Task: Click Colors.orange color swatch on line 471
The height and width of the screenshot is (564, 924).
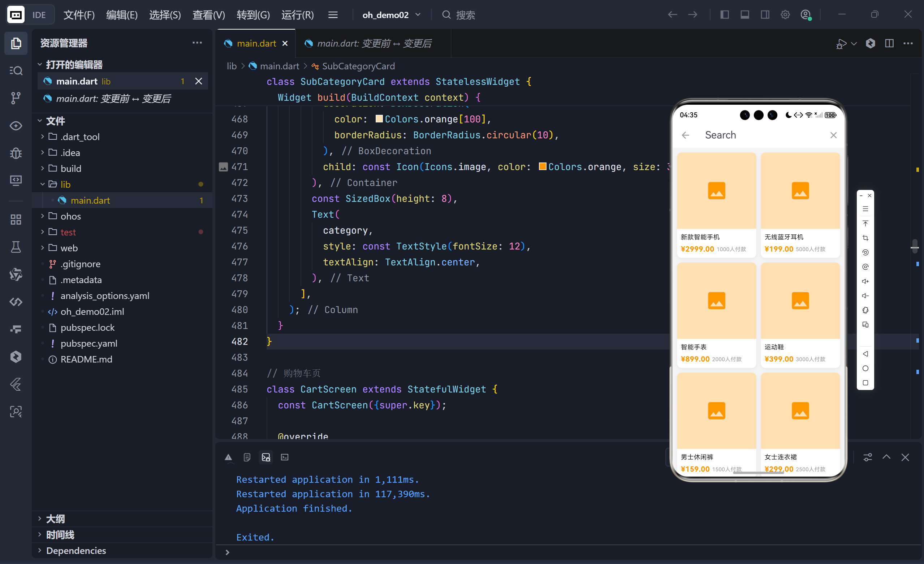Action: pyautogui.click(x=542, y=166)
